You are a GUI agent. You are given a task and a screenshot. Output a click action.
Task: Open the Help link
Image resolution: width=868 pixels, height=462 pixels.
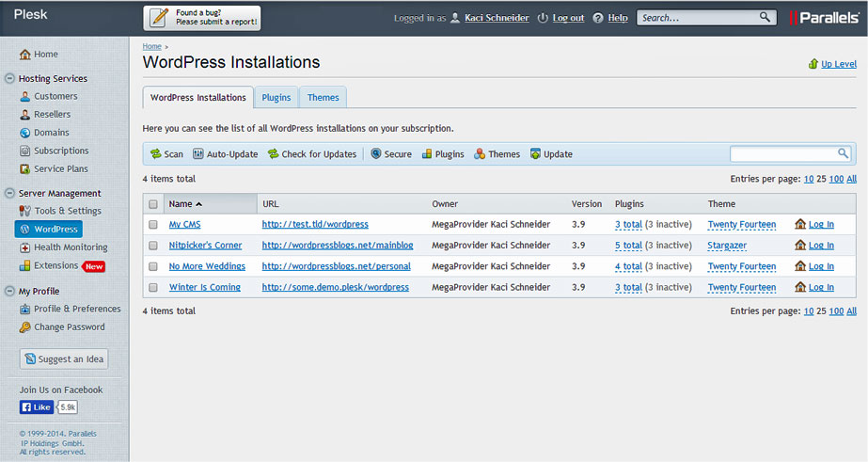618,18
